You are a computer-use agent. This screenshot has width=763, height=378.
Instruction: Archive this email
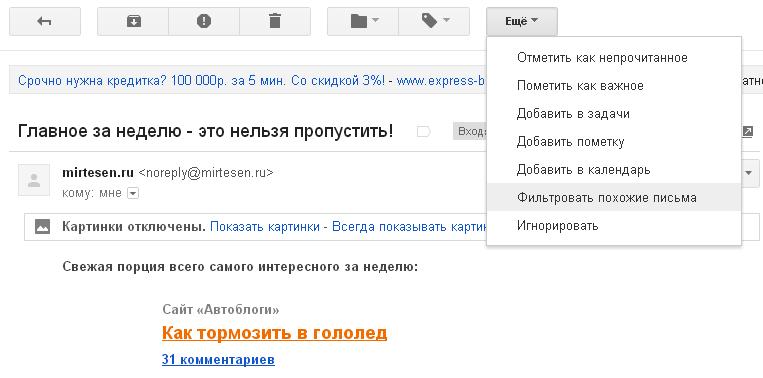133,21
